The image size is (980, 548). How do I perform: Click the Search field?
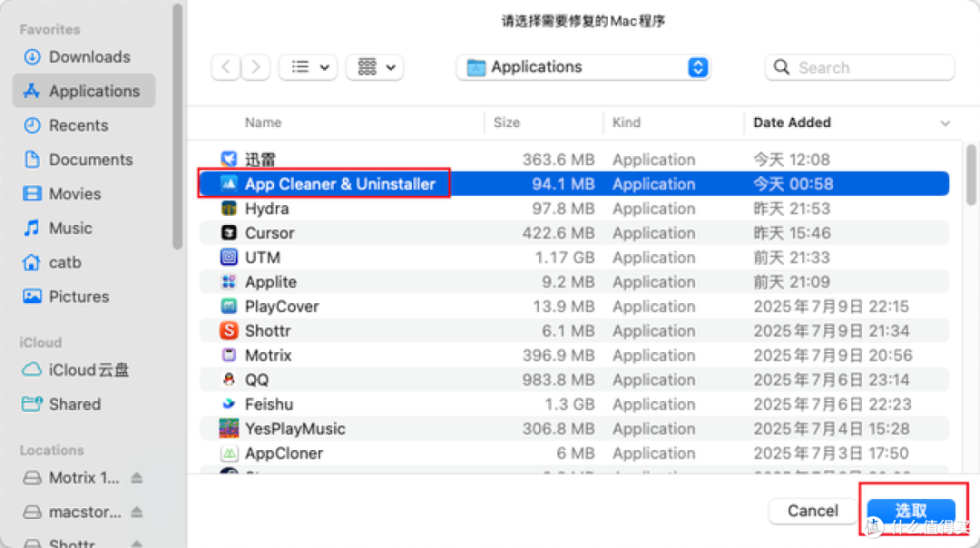859,67
